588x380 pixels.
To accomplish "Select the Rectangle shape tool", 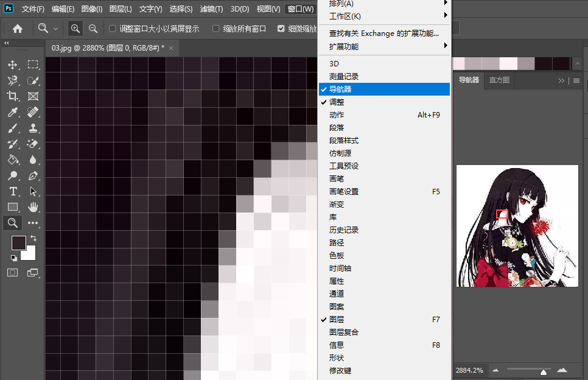I will [12, 207].
